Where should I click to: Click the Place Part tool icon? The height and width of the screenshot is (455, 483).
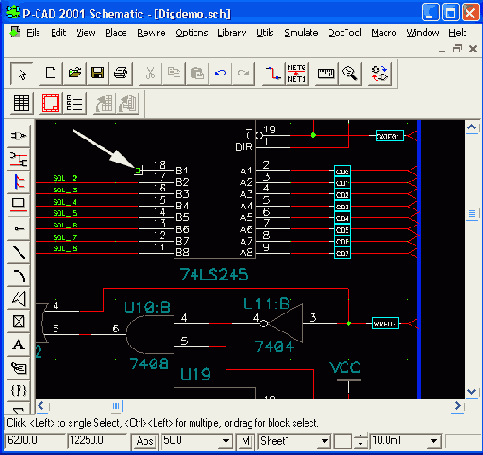coord(18,136)
